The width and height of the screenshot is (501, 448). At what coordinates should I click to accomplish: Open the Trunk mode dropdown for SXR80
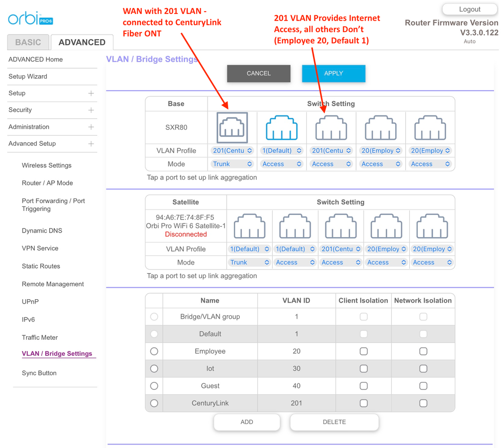232,164
